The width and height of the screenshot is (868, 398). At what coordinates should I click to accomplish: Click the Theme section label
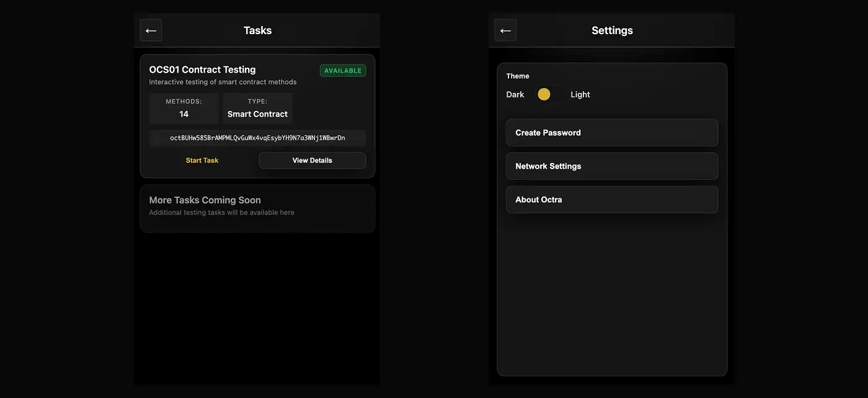[x=518, y=76]
